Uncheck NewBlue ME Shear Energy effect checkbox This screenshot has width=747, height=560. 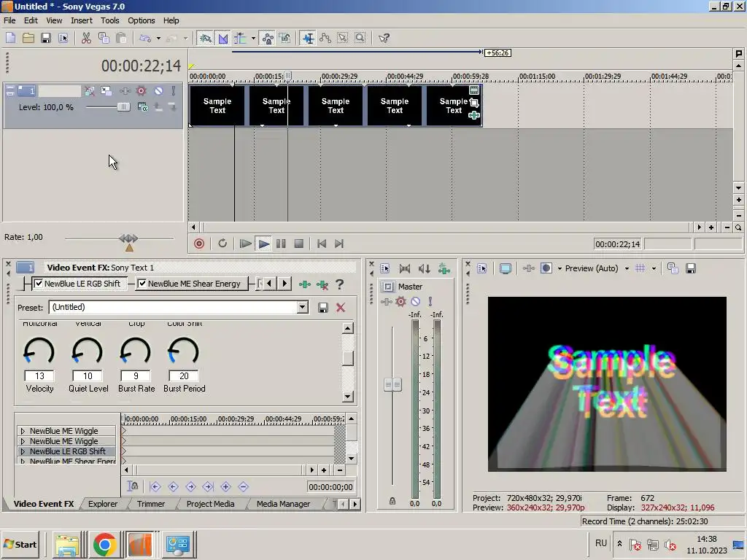(142, 284)
